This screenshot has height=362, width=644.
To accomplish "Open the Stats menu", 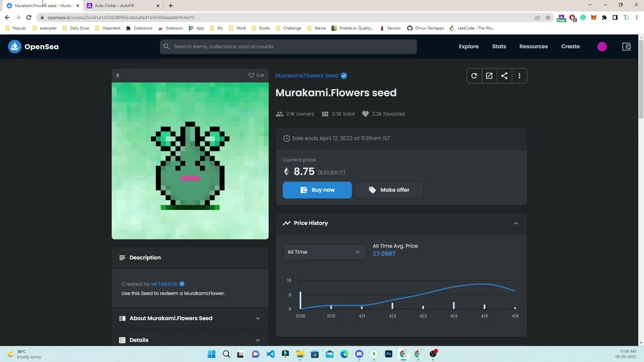I will (x=499, y=47).
